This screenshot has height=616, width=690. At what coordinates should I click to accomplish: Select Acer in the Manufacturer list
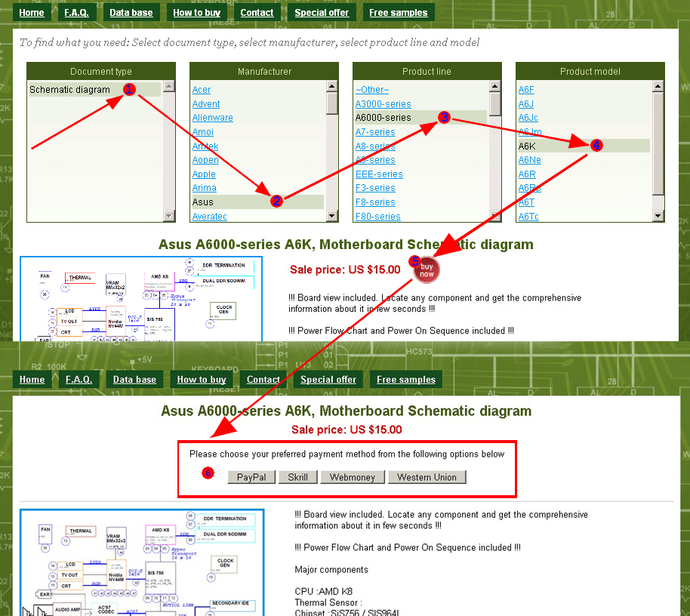pyautogui.click(x=202, y=90)
